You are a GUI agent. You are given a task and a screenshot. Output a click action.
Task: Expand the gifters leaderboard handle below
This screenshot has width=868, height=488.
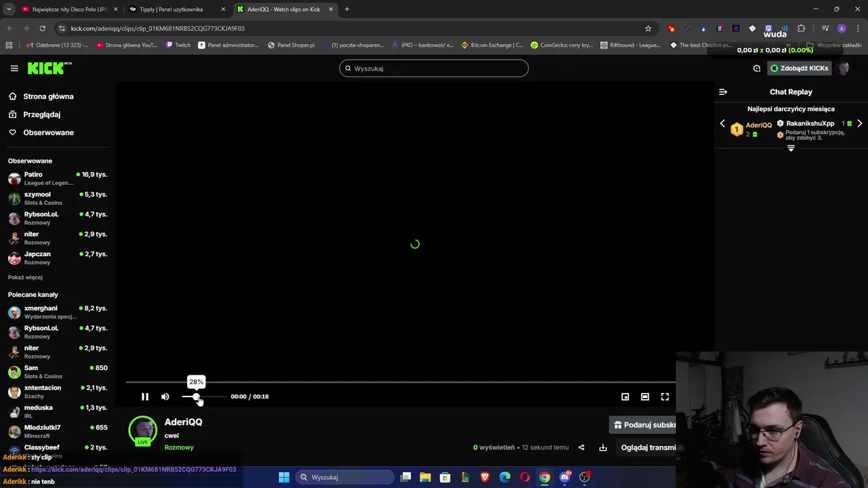(791, 148)
